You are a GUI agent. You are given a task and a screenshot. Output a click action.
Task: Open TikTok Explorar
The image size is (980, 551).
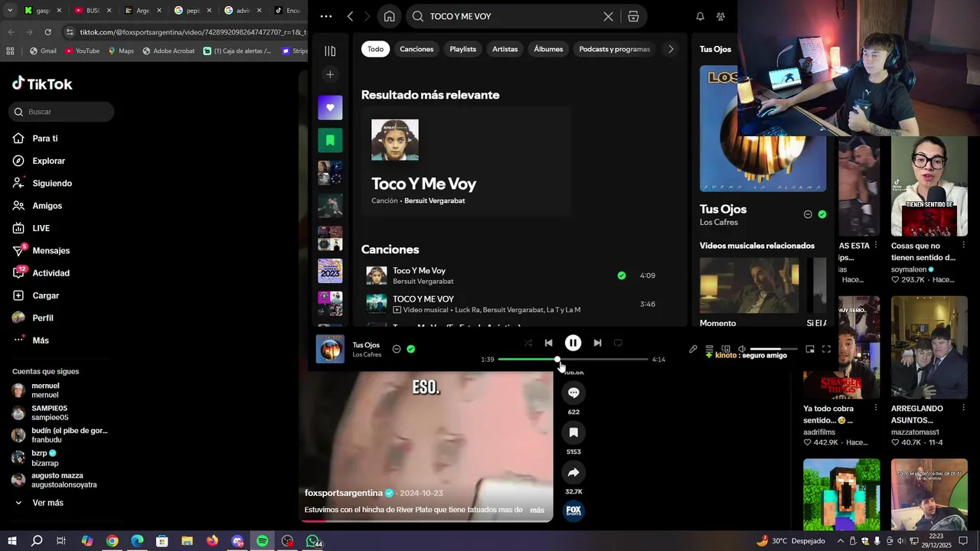pyautogui.click(x=48, y=161)
